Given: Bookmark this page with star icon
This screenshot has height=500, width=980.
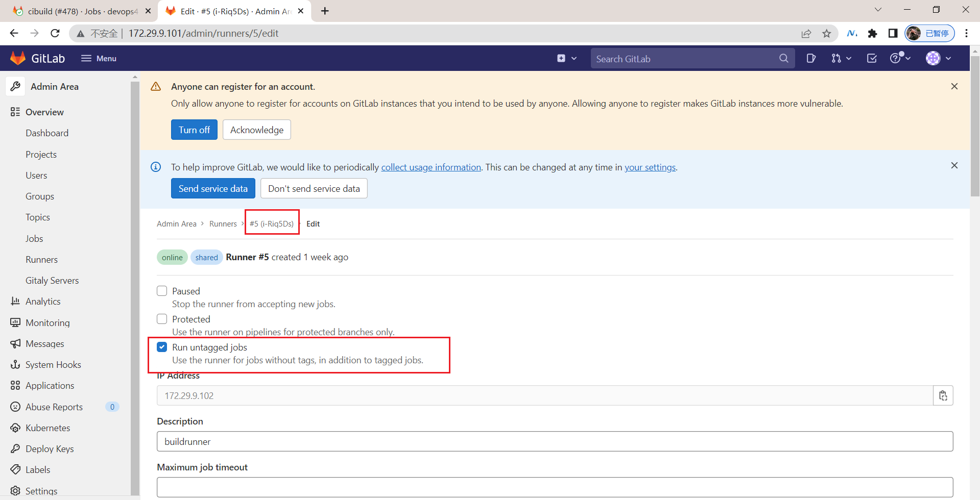Looking at the screenshot, I should pyautogui.click(x=826, y=33).
